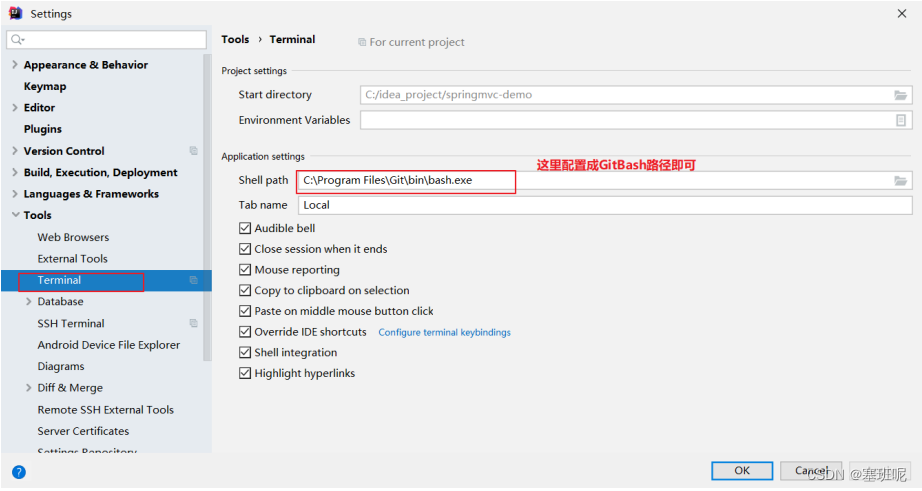The width and height of the screenshot is (922, 491).
Task: Select Terminal in settings tree
Action: [x=59, y=280]
